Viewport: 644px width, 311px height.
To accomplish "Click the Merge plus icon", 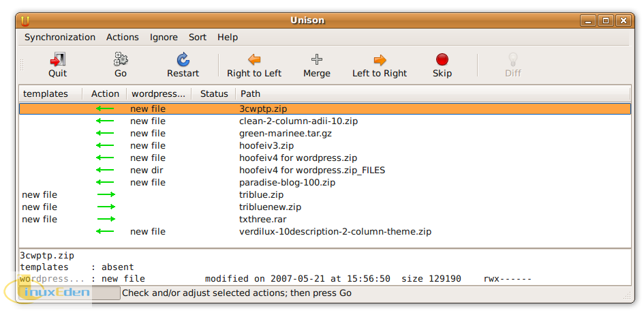I will (x=317, y=59).
